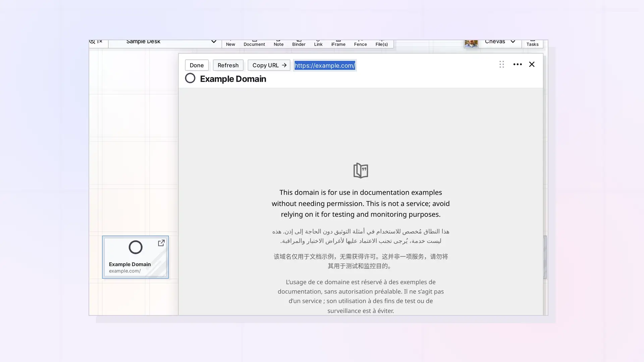644x362 pixels.
Task: Open the Tasks panel
Action: click(x=532, y=43)
